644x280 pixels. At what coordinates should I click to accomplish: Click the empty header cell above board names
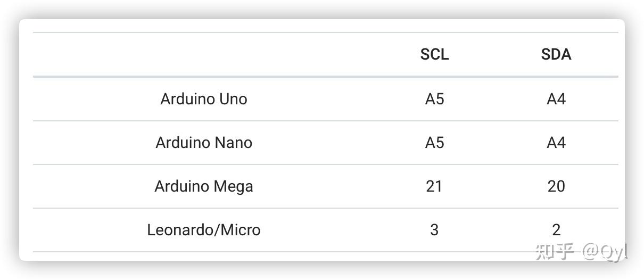pyautogui.click(x=204, y=54)
